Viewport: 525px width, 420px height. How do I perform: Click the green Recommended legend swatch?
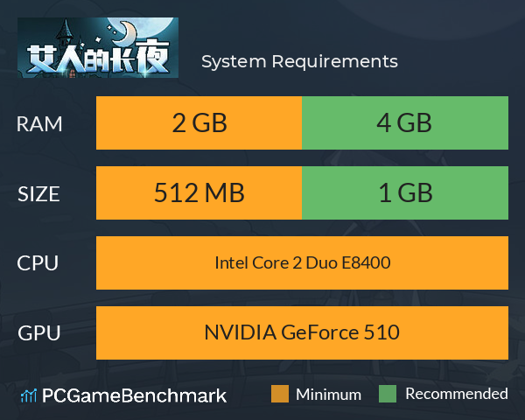coord(388,394)
